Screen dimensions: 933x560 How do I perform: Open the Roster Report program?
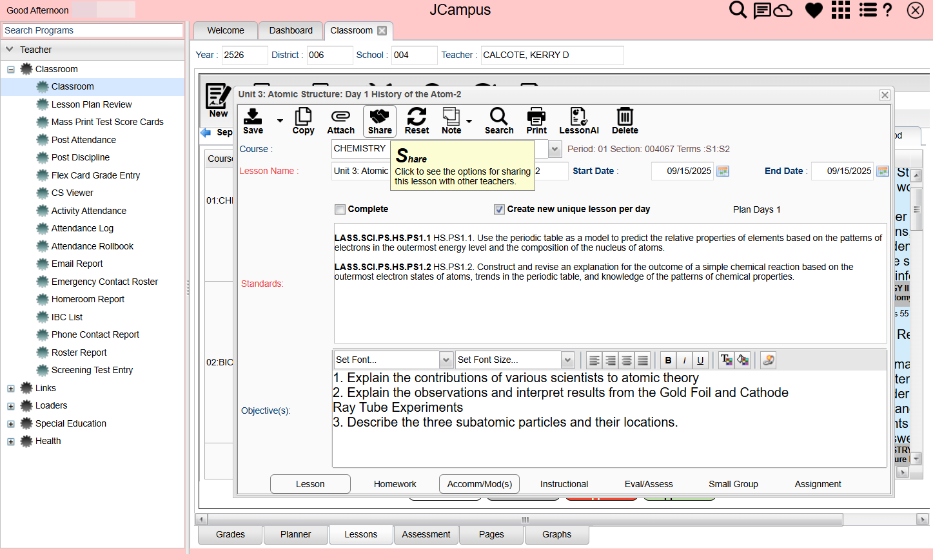click(79, 352)
